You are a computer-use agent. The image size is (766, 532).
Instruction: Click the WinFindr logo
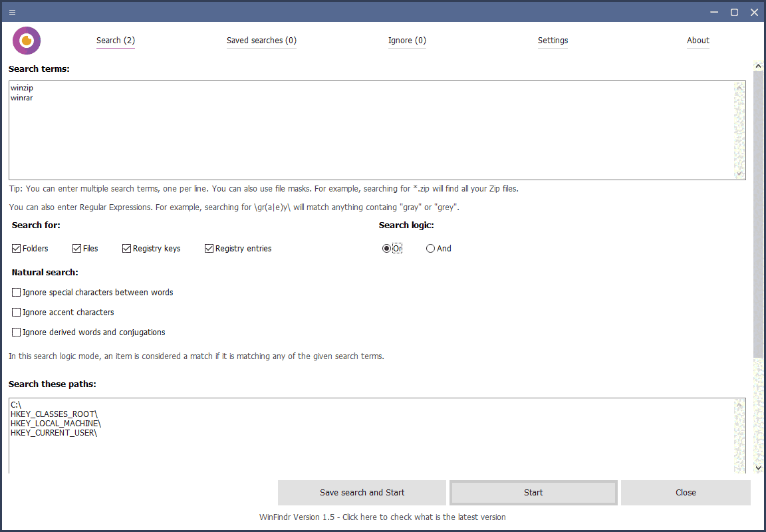point(27,40)
